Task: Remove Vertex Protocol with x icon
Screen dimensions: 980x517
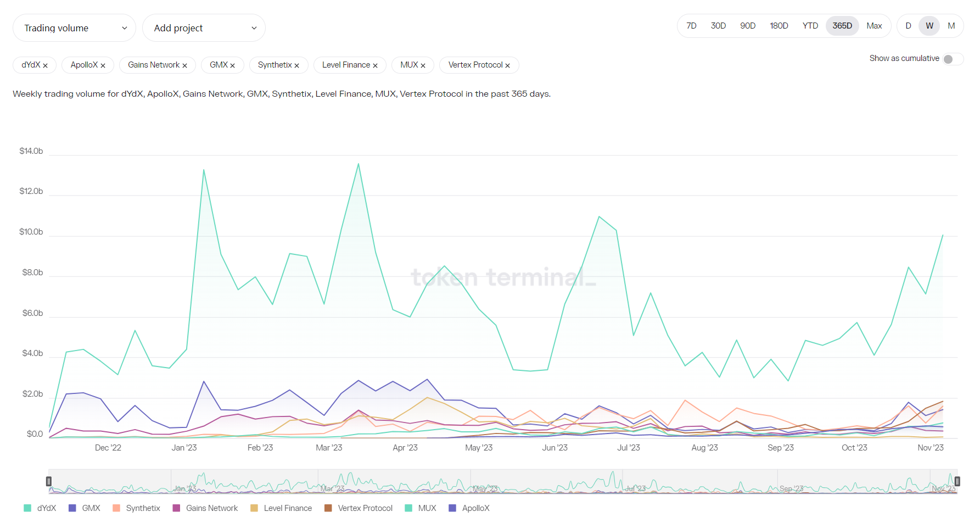Action: click(508, 65)
